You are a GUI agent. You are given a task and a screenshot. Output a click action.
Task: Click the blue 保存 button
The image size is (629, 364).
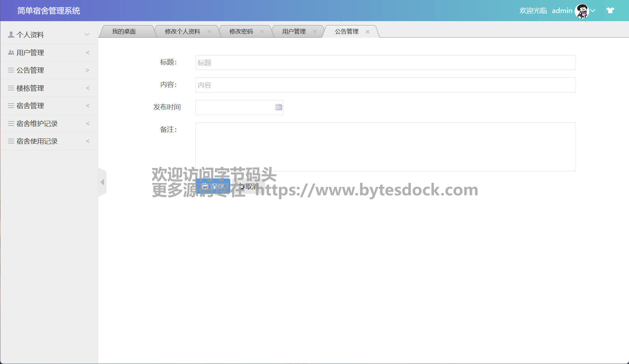pos(213,186)
